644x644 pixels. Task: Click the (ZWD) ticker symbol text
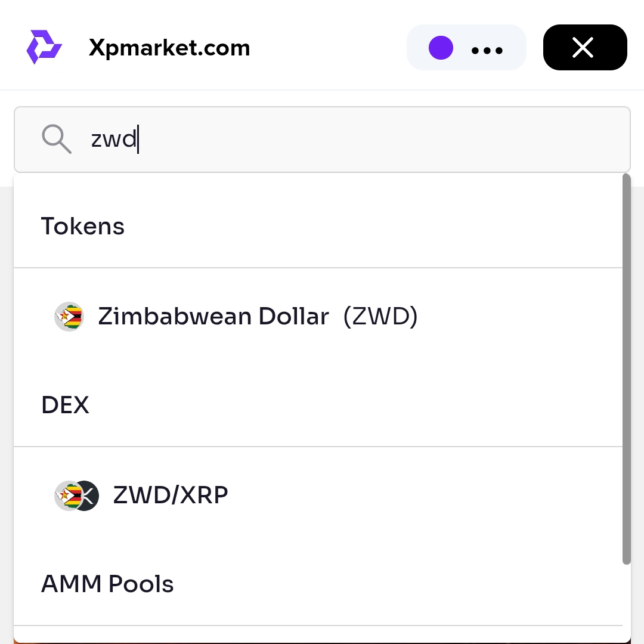click(x=380, y=316)
